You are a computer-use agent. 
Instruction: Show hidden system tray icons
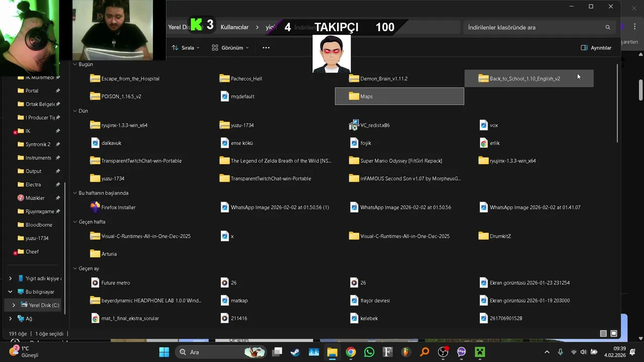click(547, 352)
